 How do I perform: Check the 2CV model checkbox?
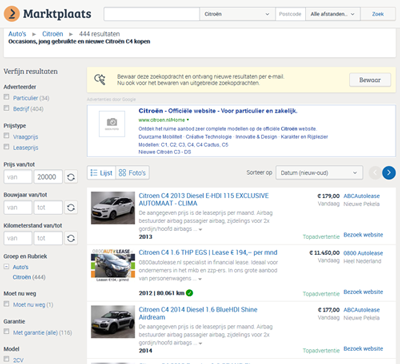pyautogui.click(x=6, y=359)
